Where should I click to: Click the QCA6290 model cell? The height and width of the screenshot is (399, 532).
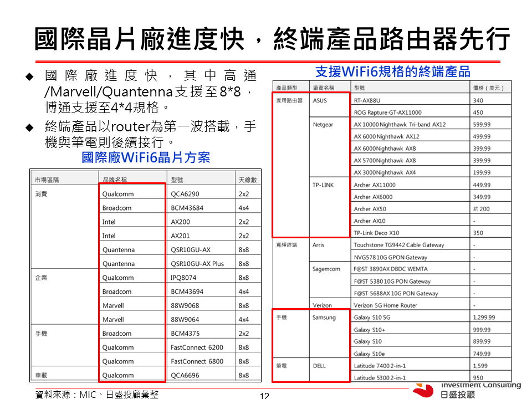(x=185, y=194)
